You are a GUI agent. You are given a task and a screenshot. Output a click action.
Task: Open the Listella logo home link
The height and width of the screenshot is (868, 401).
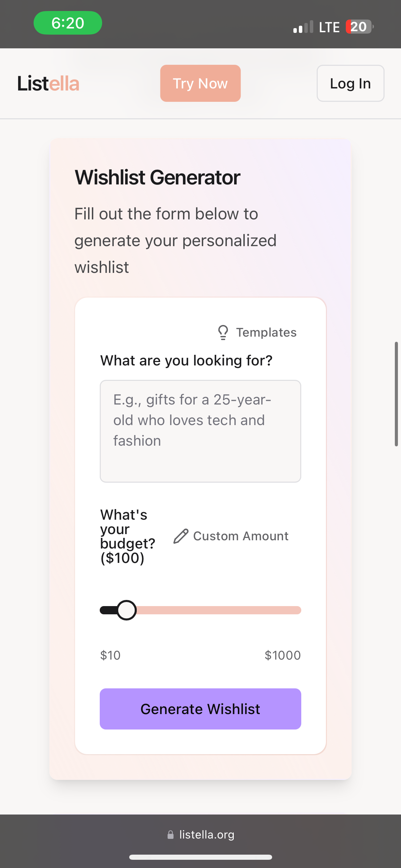48,83
